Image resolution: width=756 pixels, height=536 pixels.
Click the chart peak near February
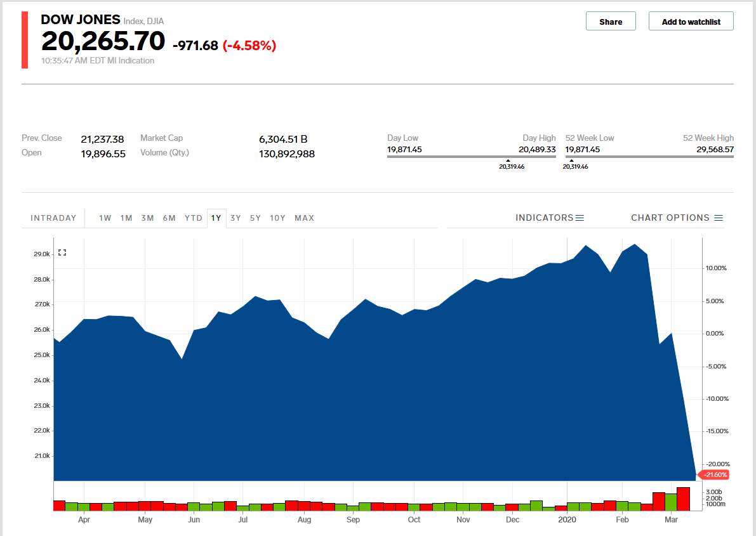pos(634,245)
